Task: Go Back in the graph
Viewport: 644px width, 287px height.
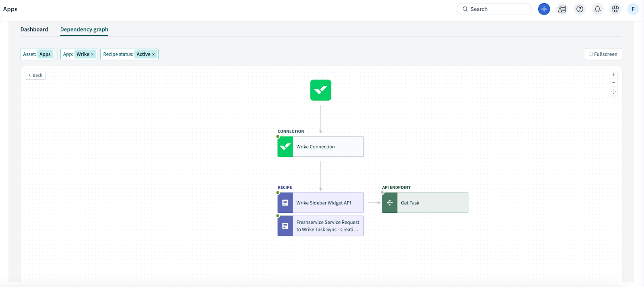Action: click(x=35, y=75)
